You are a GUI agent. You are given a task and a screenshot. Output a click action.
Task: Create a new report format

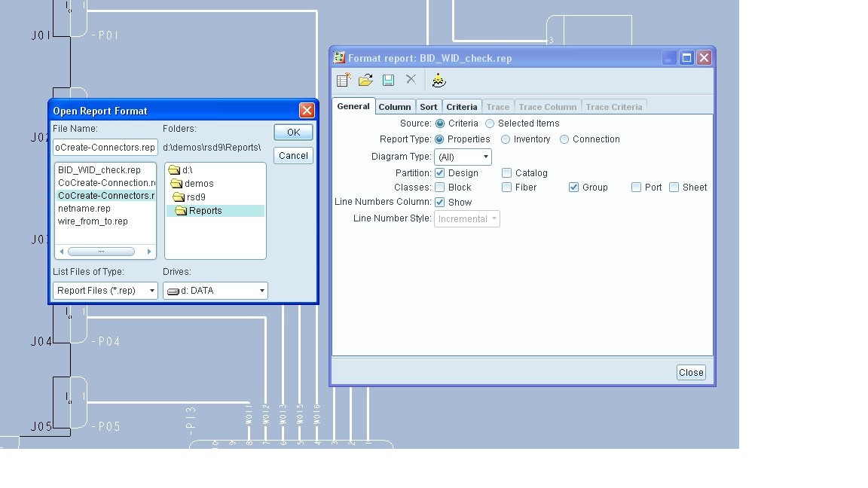[344, 81]
